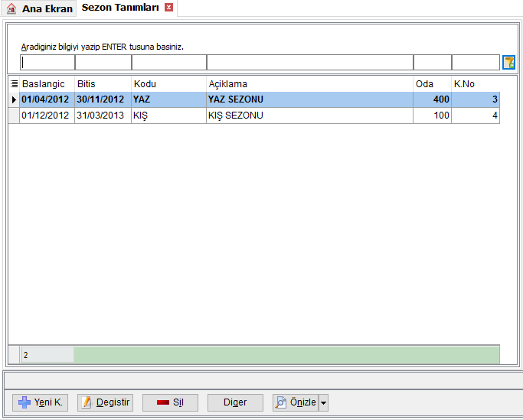
Task: Switch to the Ana Ekran tab
Action: click(39, 8)
